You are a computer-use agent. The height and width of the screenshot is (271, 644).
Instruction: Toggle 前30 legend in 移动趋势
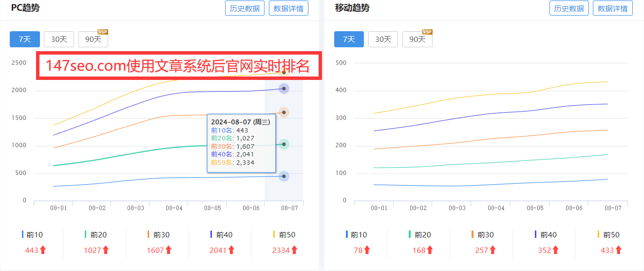(x=482, y=235)
